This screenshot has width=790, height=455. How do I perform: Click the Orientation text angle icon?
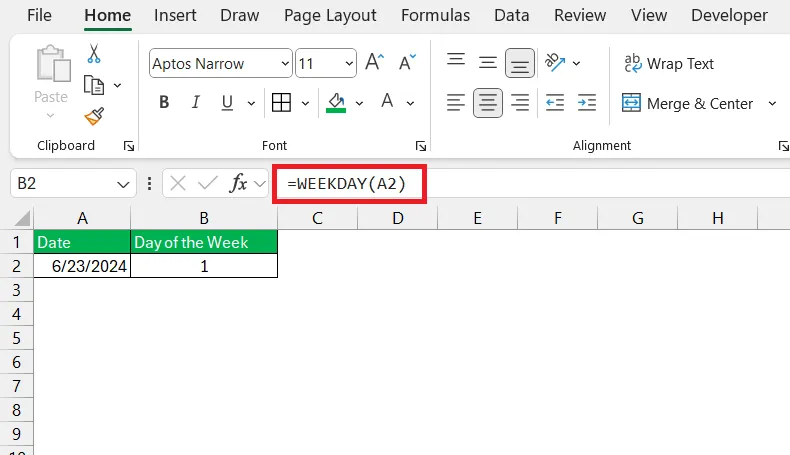pos(555,62)
